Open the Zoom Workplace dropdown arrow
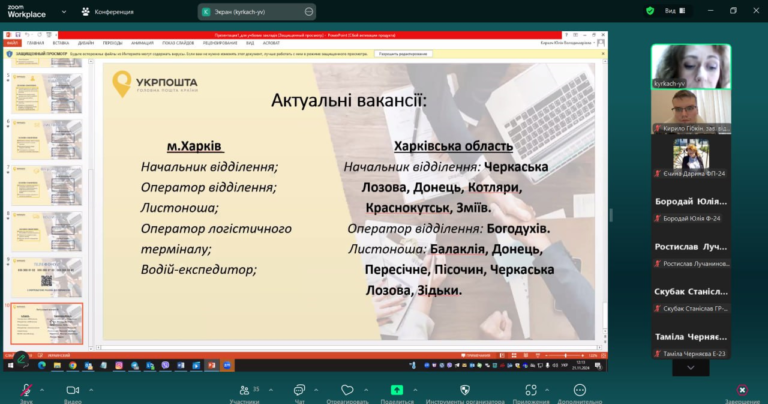Viewport: 768px width, 404px height. coord(64,12)
